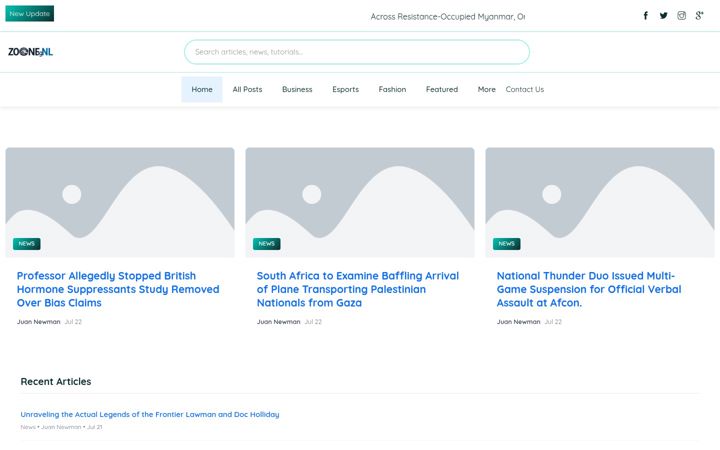Click NEWS tag on Professor article
Image resolution: width=720 pixels, height=450 pixels.
pyautogui.click(x=27, y=244)
